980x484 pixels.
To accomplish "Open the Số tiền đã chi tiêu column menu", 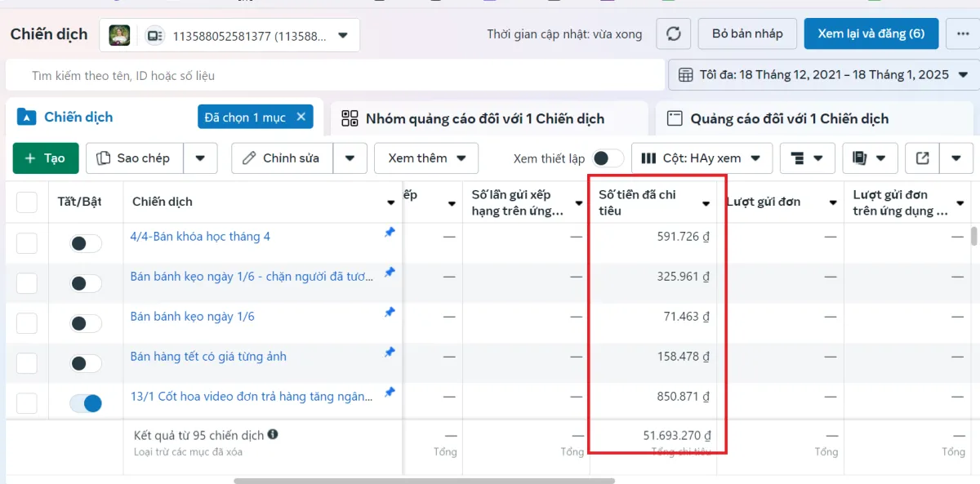I will coord(706,203).
